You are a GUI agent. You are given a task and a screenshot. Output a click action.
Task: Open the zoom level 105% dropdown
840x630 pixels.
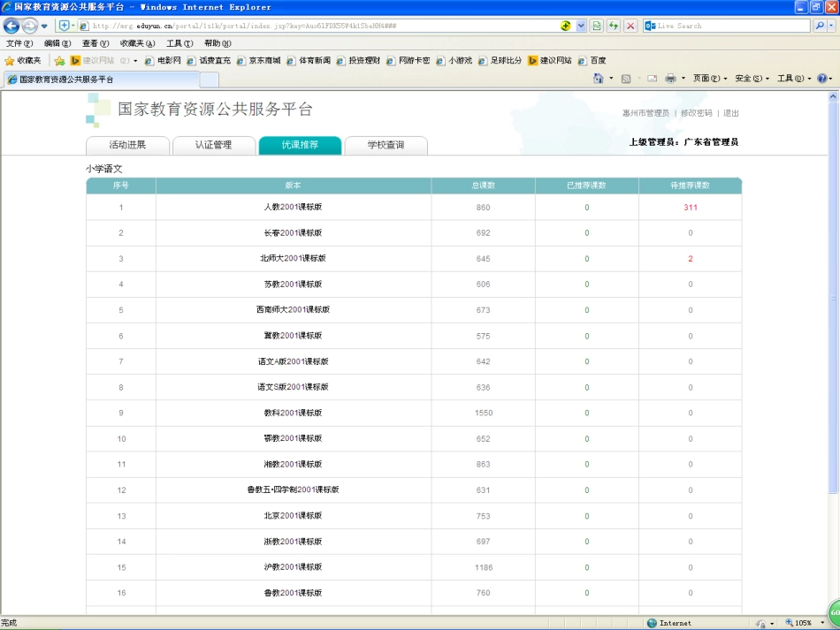[x=803, y=623]
